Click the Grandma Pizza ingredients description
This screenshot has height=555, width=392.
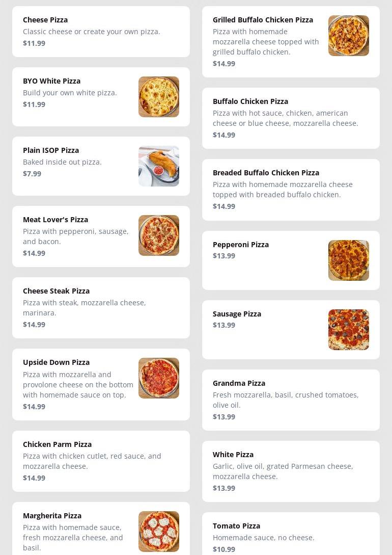(285, 400)
